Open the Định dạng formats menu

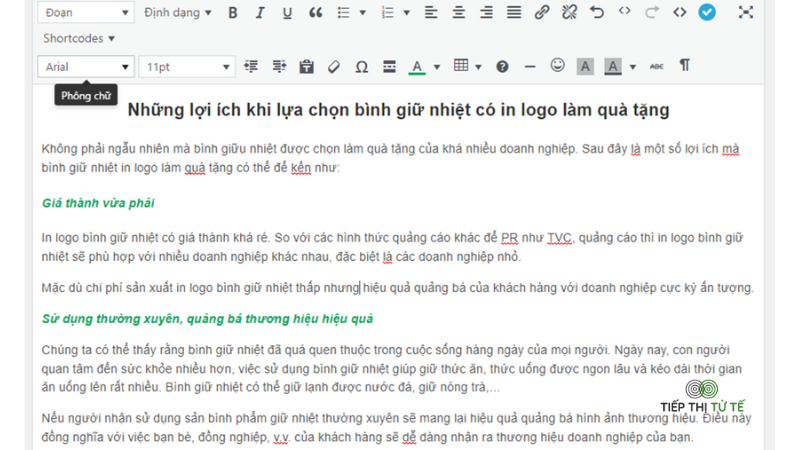[177, 12]
